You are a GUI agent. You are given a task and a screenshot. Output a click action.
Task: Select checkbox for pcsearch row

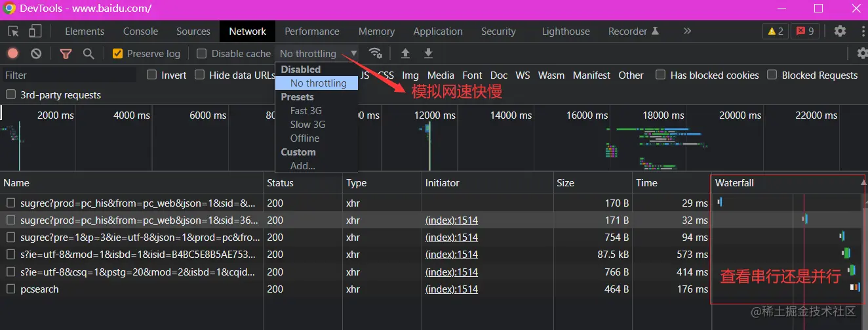pos(10,289)
